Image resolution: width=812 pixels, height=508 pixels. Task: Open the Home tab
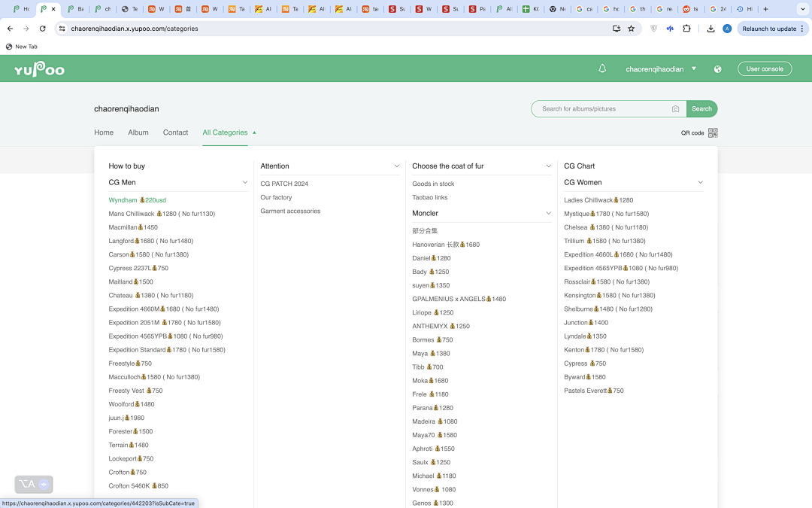coord(104,132)
